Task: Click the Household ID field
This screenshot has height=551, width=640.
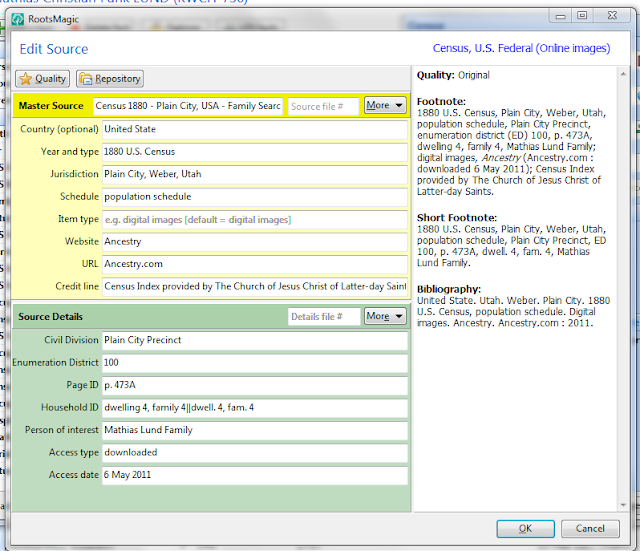Action: tap(255, 408)
